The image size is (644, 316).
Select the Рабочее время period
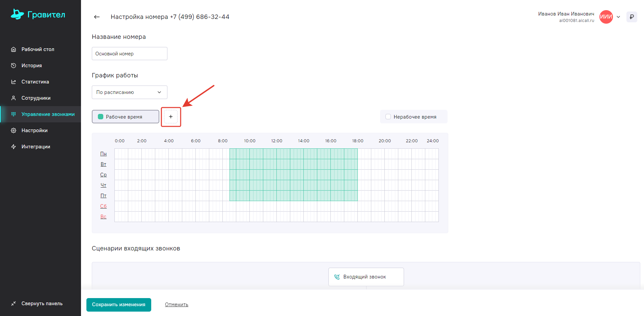tap(126, 117)
